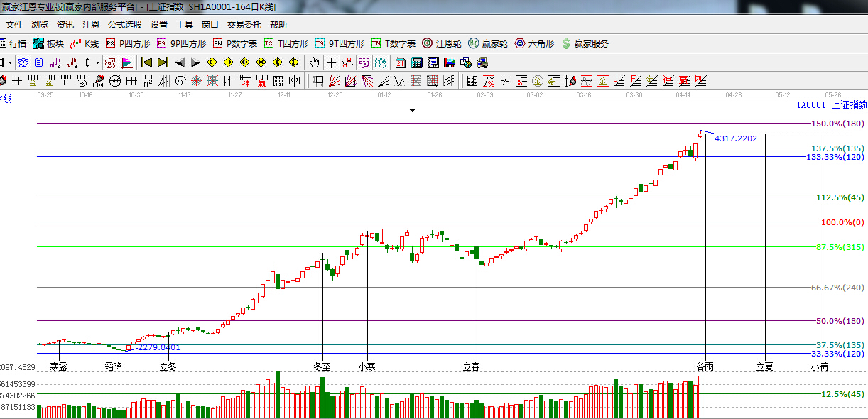Jump to first bar with skip-back arrow

(146, 62)
